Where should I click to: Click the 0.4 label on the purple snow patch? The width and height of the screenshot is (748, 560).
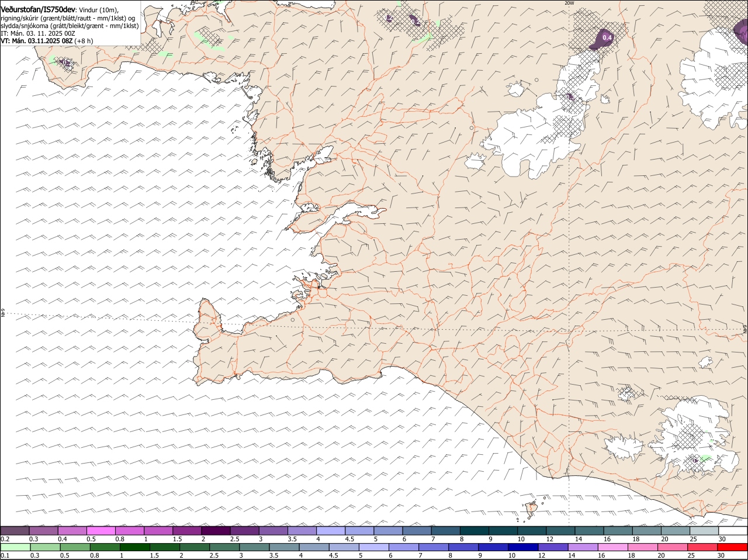pyautogui.click(x=607, y=38)
